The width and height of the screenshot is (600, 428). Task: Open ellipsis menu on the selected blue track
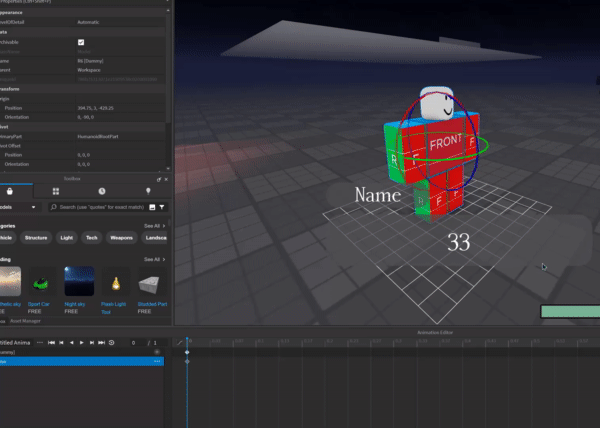click(157, 361)
